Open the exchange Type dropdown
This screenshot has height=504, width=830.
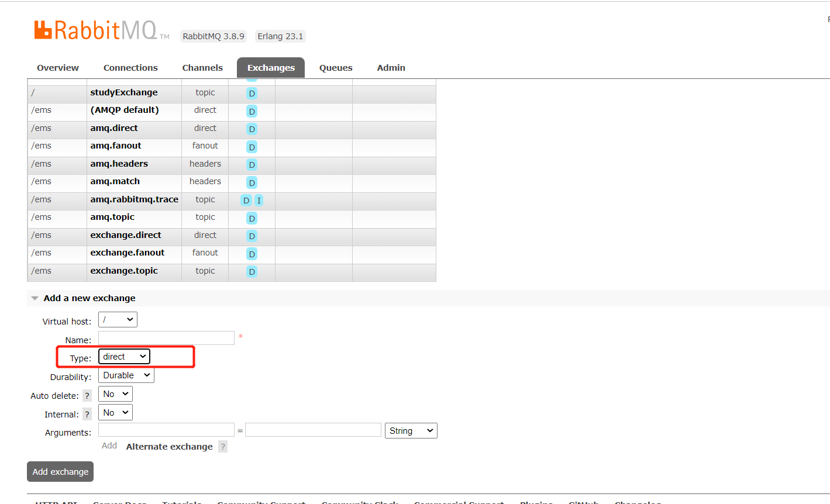(x=124, y=357)
